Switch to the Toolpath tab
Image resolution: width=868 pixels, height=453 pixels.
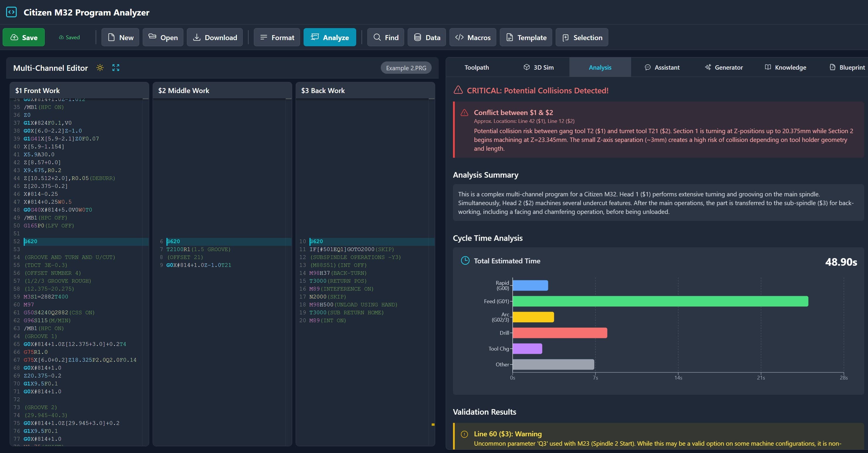tap(476, 67)
